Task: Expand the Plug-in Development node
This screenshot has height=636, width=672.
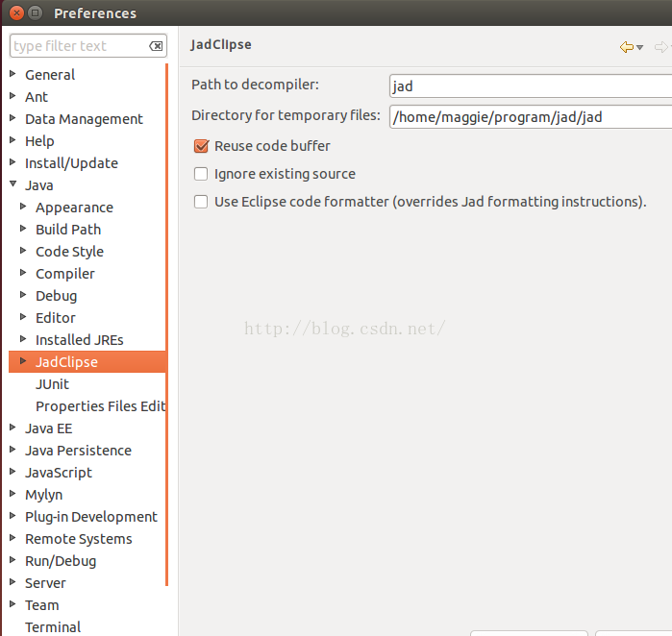Action: tap(12, 516)
